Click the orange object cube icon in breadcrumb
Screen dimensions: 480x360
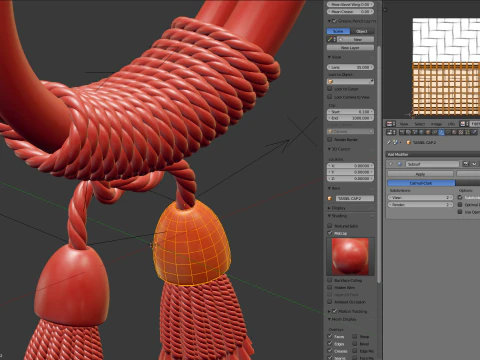[408, 142]
